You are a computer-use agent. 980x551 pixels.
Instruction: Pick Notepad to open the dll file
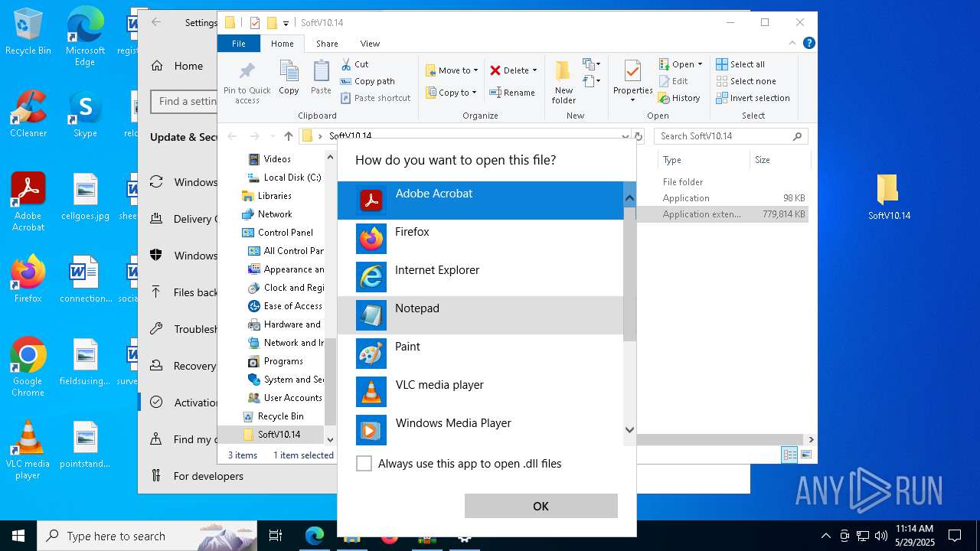point(481,315)
